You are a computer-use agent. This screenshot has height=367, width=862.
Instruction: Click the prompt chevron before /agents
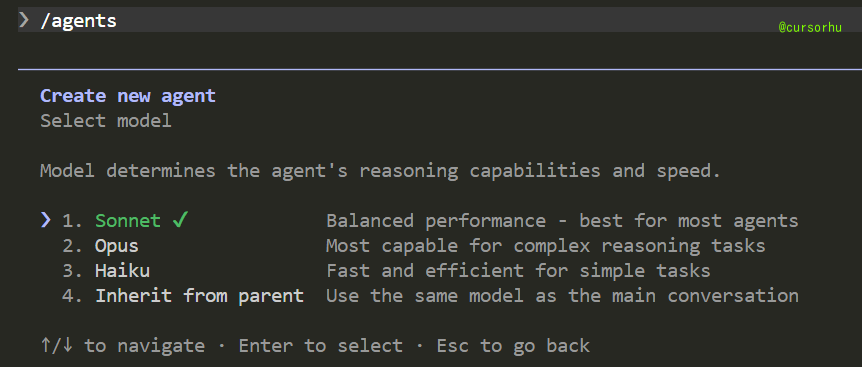click(x=24, y=20)
